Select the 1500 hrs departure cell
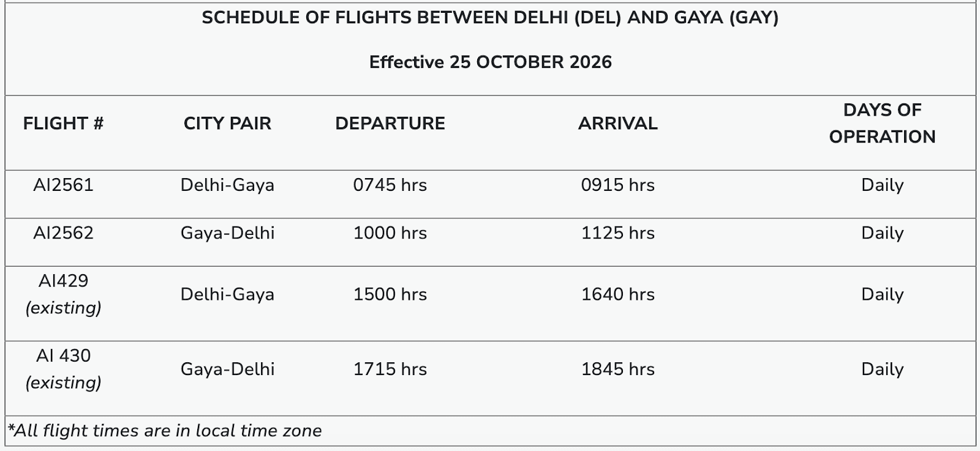This screenshot has height=451, width=980. (390, 294)
